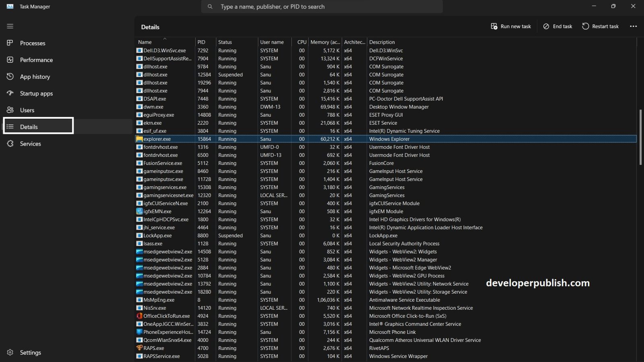This screenshot has height=362, width=644.
Task: Open Task Manager Settings
Action: coord(30,352)
